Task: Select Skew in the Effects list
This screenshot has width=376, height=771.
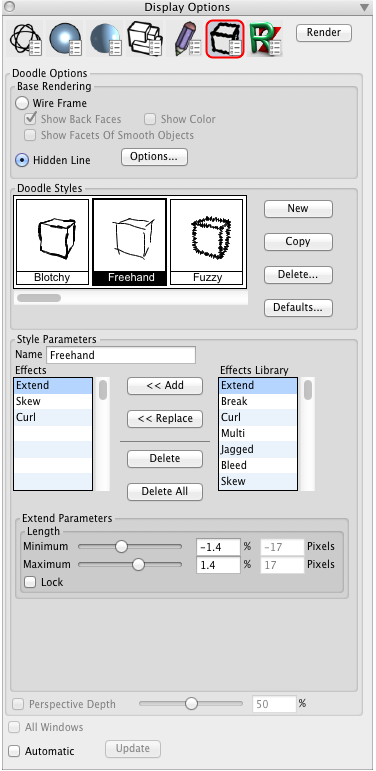Action: pos(53,401)
